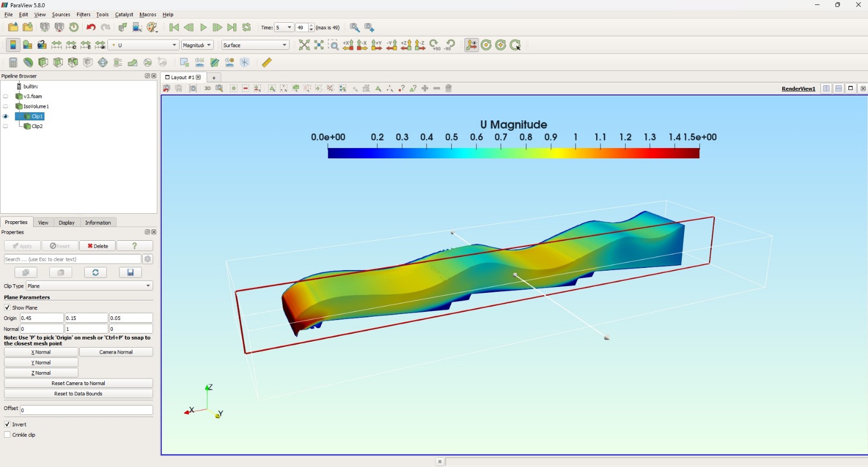The width and height of the screenshot is (868, 467).
Task: Click the Undo arrow icon
Action: click(91, 28)
